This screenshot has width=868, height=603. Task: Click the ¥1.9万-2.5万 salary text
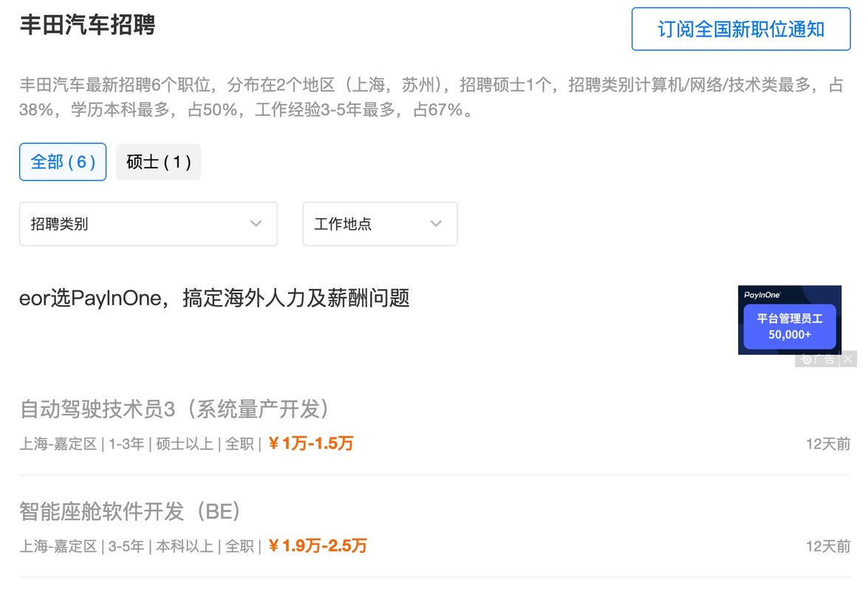[318, 546]
